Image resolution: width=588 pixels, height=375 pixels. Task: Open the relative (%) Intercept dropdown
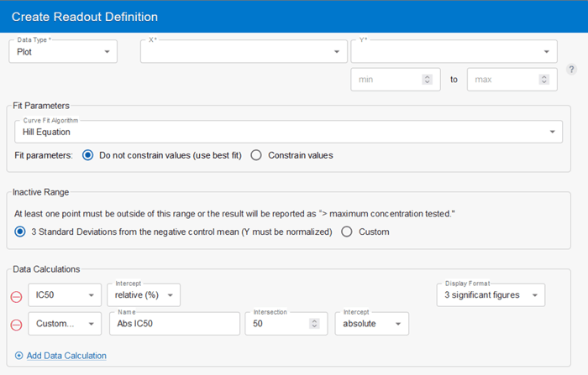[144, 294]
